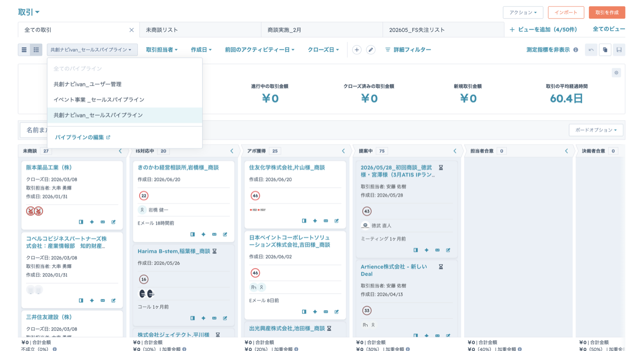Open 取引担当者 filter dropdown
The width and height of the screenshot is (644, 351).
[162, 50]
